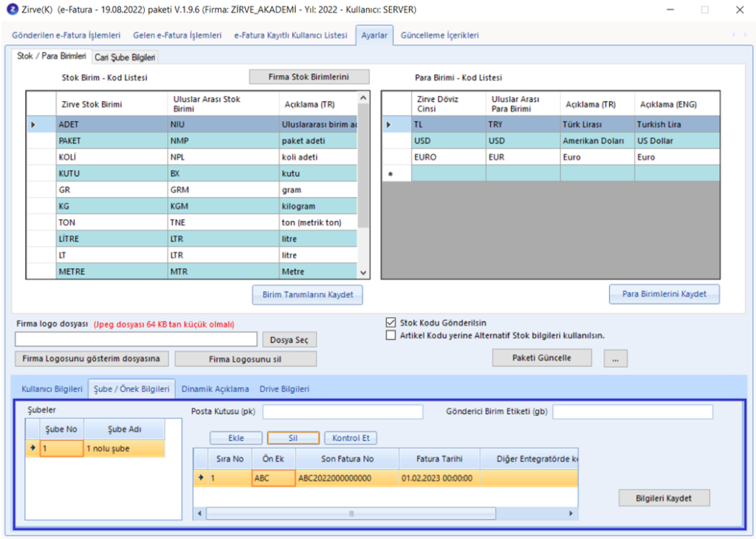Select the USD Zirve Döviz Cinsi cell
The width and height of the screenshot is (756, 539).
pyautogui.click(x=448, y=141)
